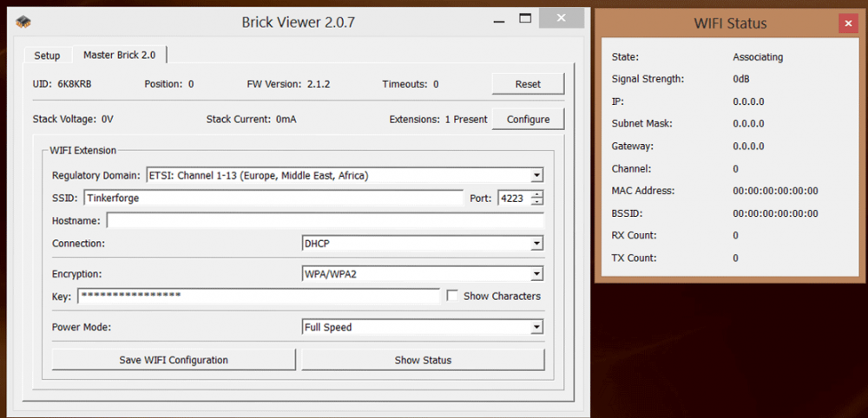Switch to the Setup tab
The width and height of the screenshot is (868, 418).
tap(47, 56)
